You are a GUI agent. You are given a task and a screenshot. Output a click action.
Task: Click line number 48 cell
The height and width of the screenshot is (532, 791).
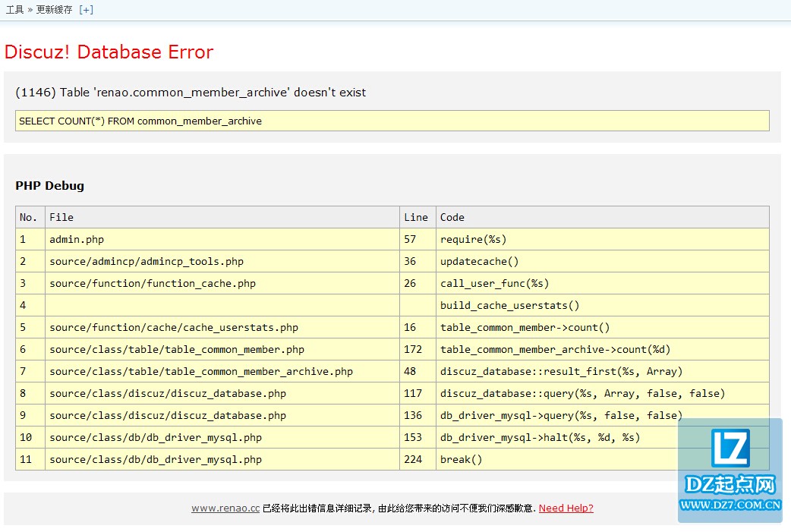pos(418,372)
